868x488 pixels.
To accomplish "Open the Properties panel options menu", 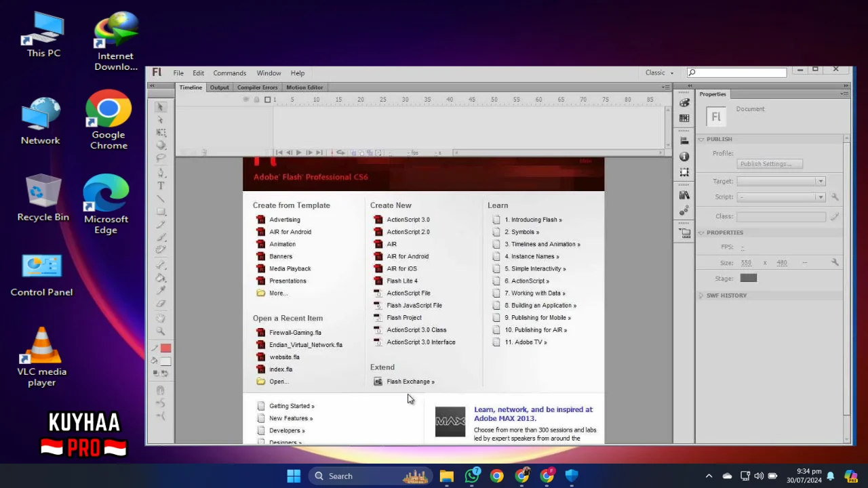I will point(844,94).
